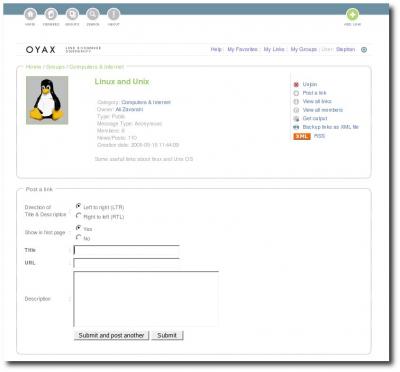Click the Get output icon

(296, 119)
